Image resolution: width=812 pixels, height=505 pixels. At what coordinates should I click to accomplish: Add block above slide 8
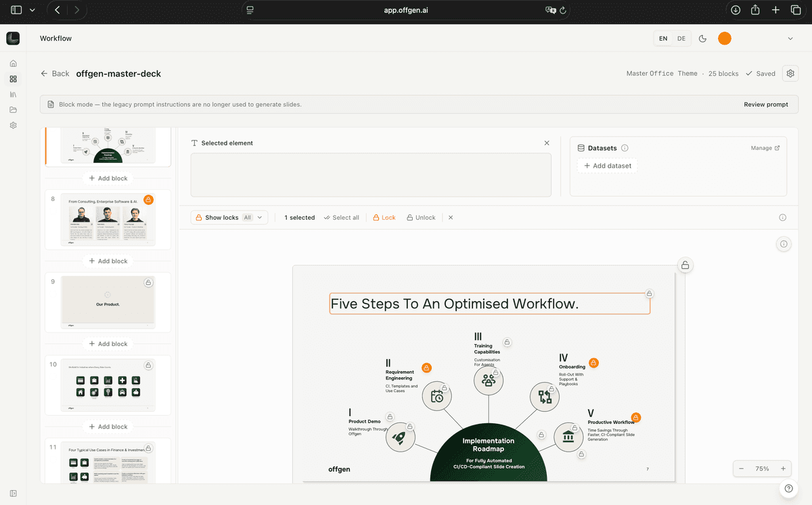108,178
